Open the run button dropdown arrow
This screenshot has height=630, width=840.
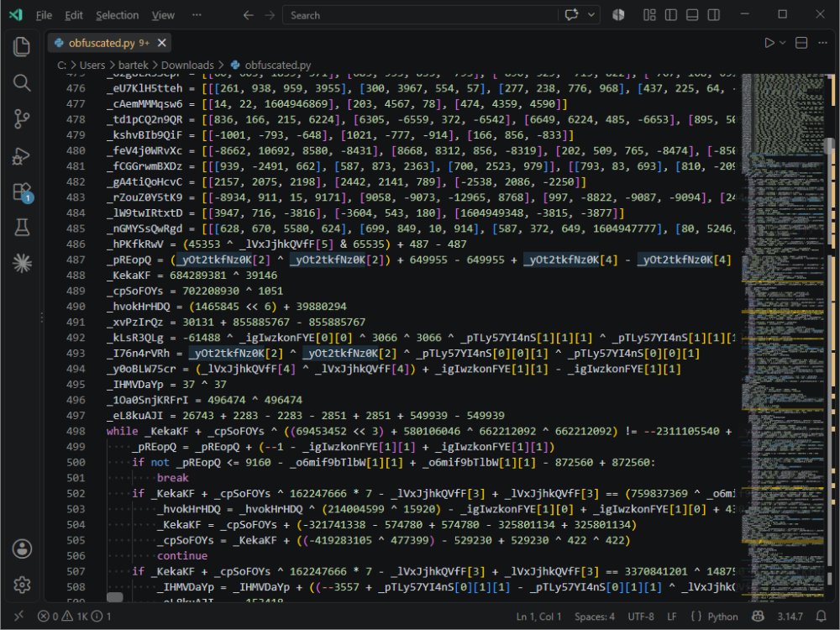[783, 43]
